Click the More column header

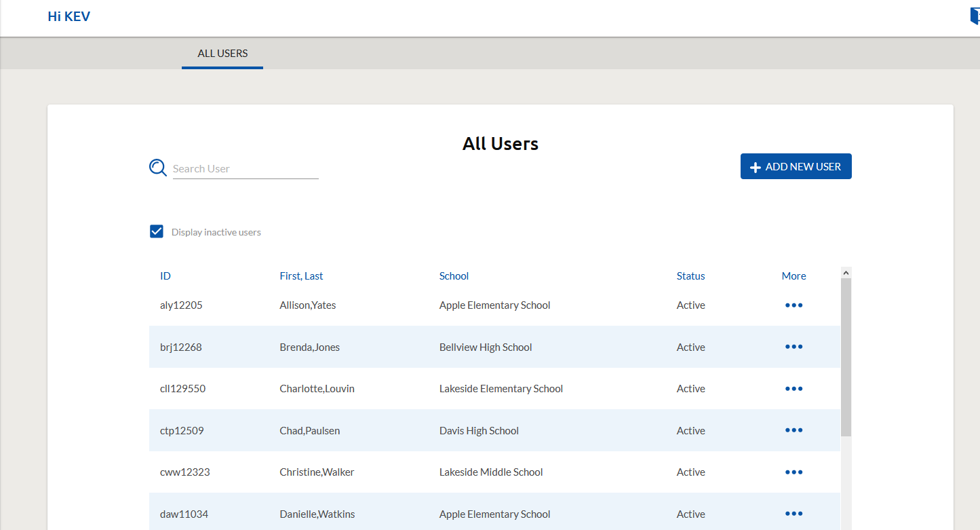tap(793, 276)
